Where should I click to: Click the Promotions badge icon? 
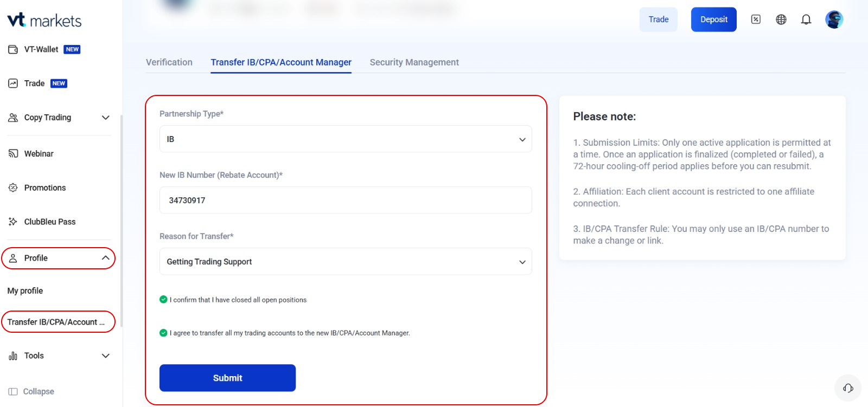13,188
